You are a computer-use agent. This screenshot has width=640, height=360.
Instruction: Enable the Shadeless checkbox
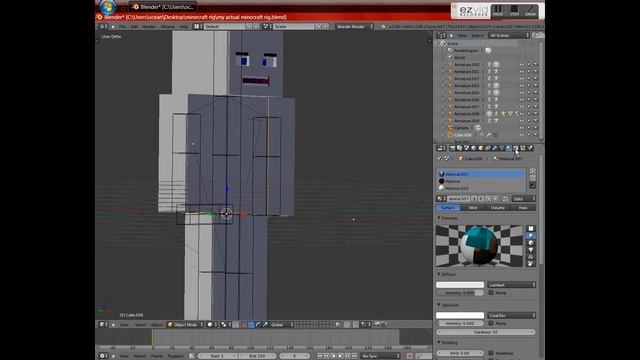pos(491,353)
